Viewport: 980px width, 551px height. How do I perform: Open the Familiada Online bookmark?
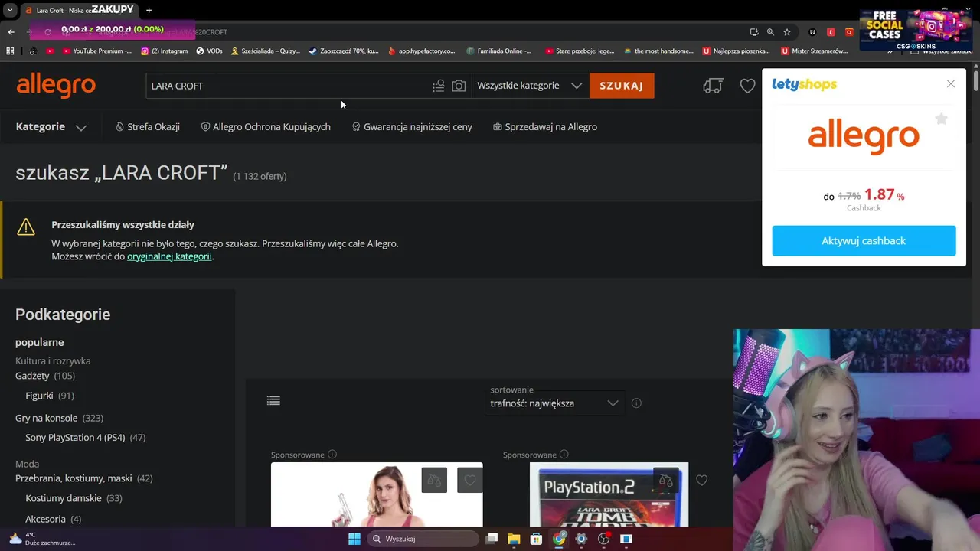(498, 51)
